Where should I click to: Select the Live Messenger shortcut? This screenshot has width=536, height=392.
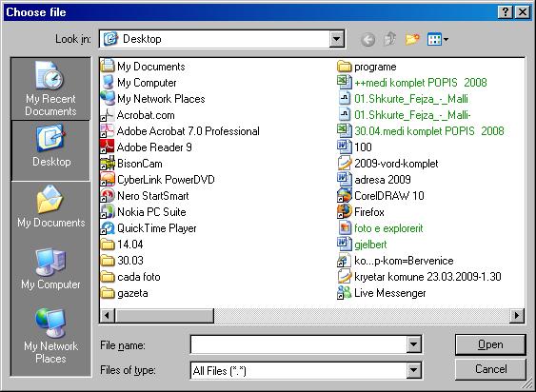point(382,293)
